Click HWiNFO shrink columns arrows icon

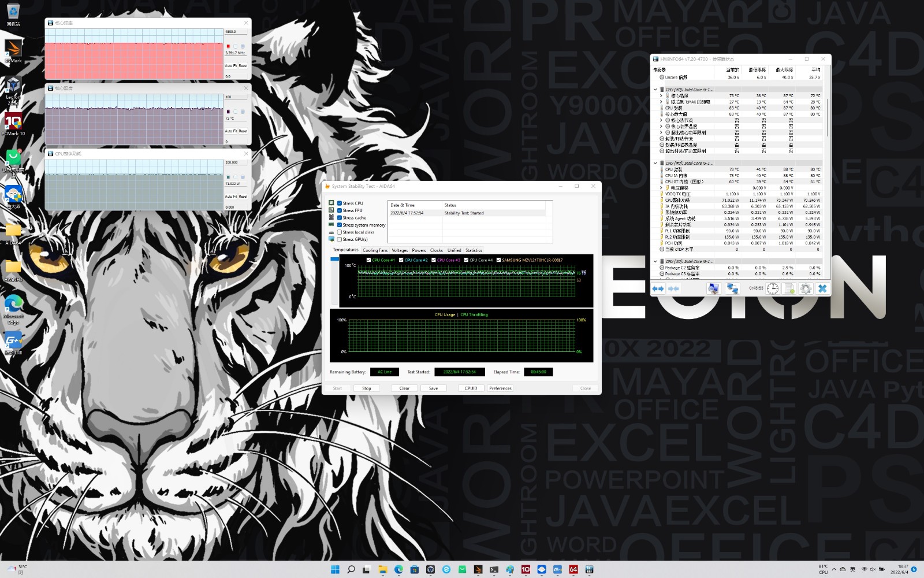[x=673, y=288]
